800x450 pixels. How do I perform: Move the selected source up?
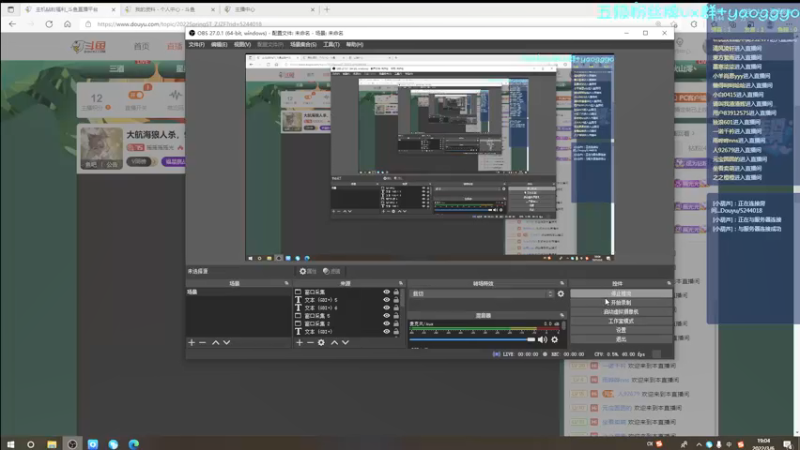coord(334,342)
